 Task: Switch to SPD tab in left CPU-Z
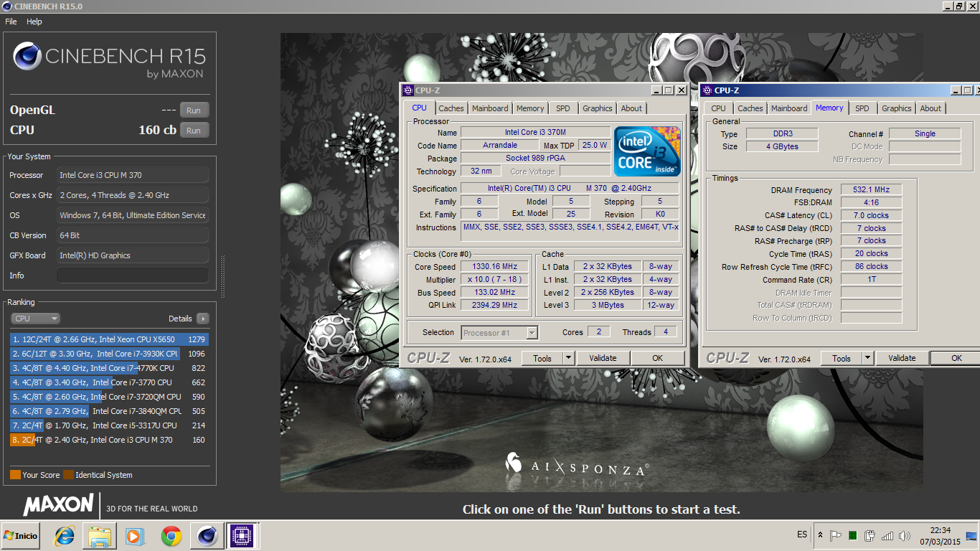[x=563, y=108]
